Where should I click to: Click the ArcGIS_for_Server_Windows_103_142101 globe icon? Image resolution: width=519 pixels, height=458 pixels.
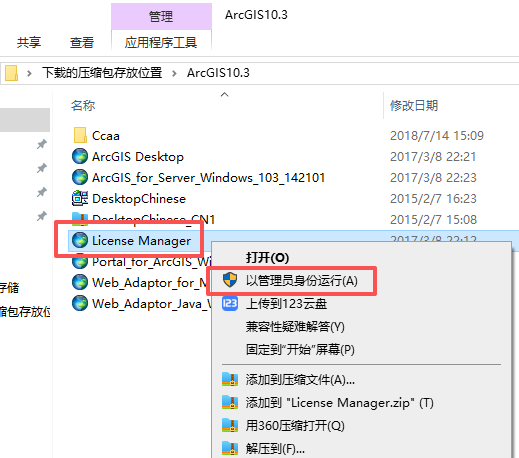[x=80, y=177]
